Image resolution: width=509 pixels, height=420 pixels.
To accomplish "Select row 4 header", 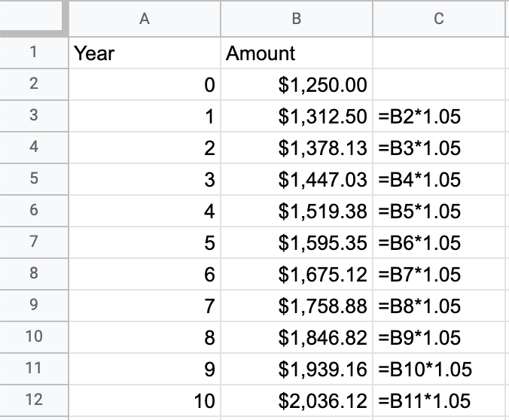I will click(x=34, y=148).
